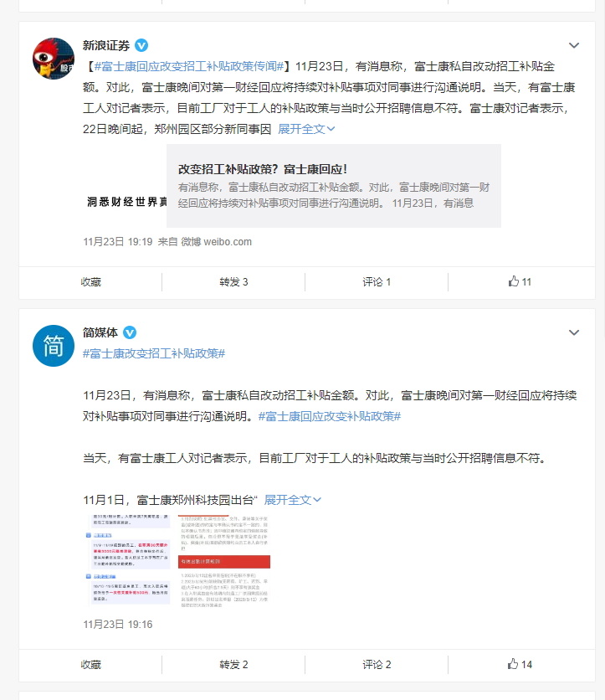Expand the full text of the 简媒体 post

click(x=292, y=500)
